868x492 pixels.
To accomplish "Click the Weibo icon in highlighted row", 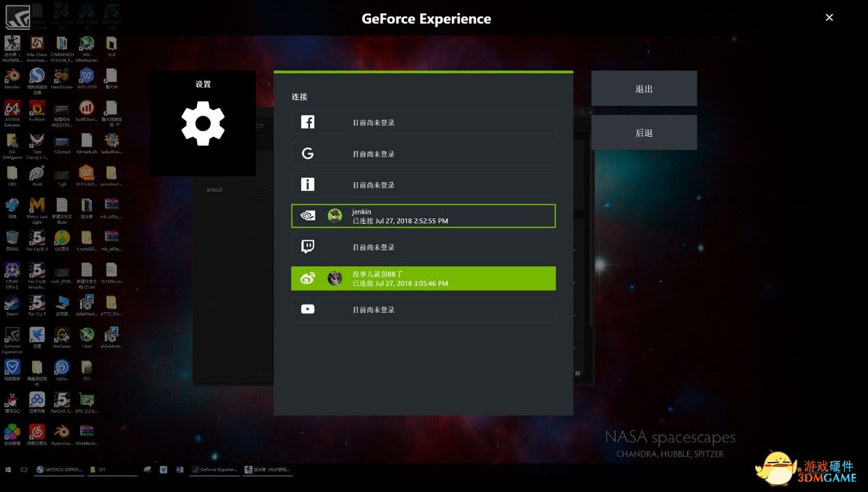I will point(307,279).
